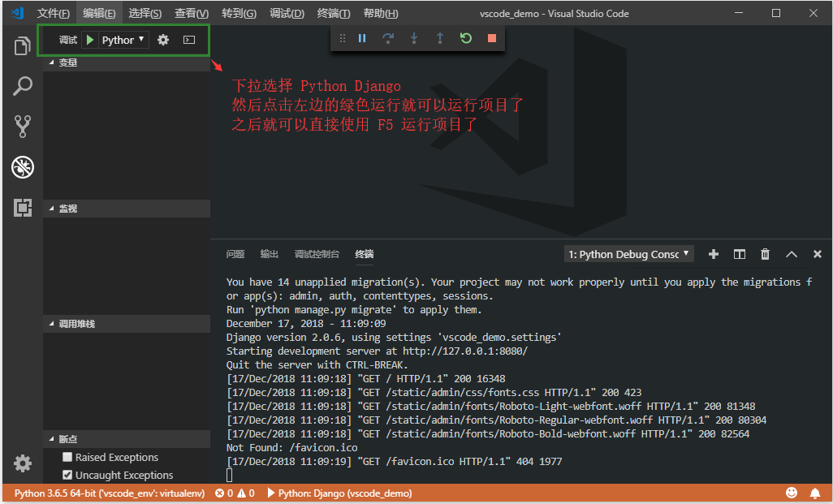Click the terminal cursor input line
The width and height of the screenshot is (833, 504).
pos(230,476)
